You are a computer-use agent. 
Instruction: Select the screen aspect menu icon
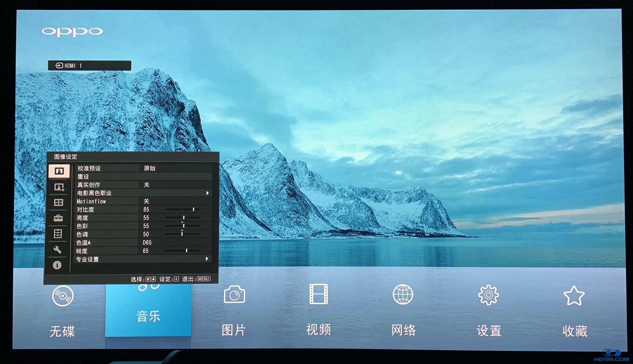(58, 202)
